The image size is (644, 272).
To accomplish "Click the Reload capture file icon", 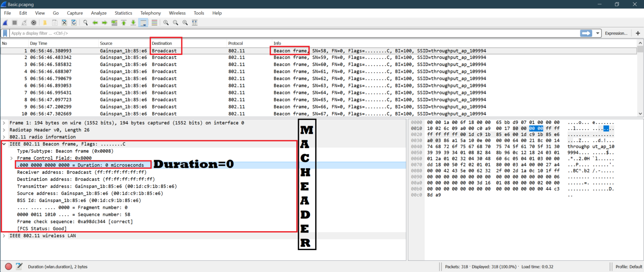I will pos(74,23).
